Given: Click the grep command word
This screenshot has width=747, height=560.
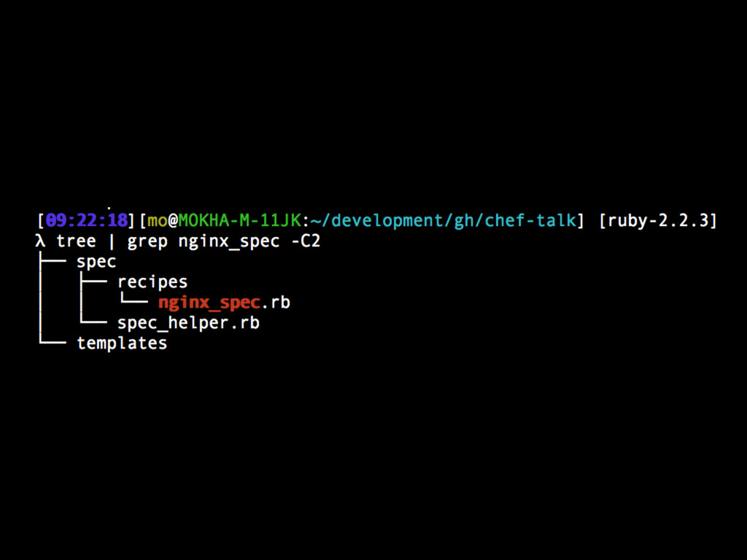Looking at the screenshot, I should [x=147, y=242].
